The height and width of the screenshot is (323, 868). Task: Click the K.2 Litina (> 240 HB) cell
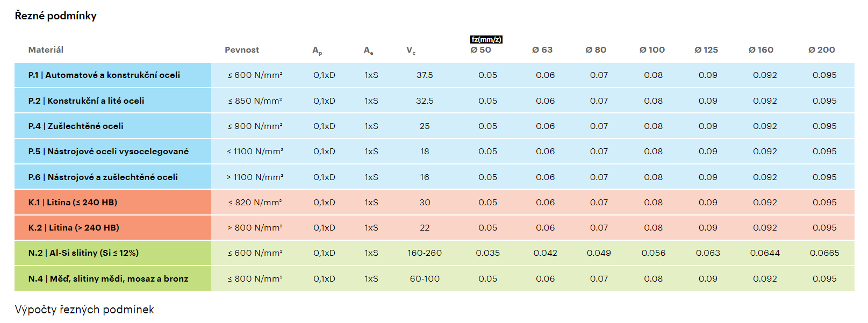[x=74, y=228]
